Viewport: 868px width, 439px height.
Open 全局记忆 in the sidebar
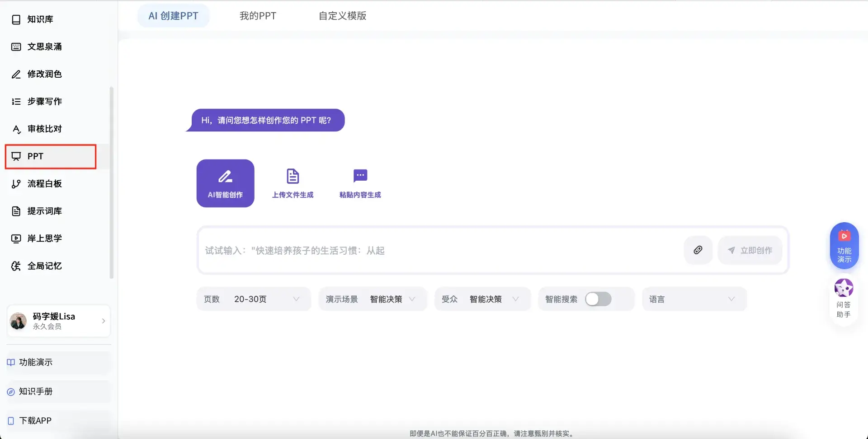click(44, 266)
